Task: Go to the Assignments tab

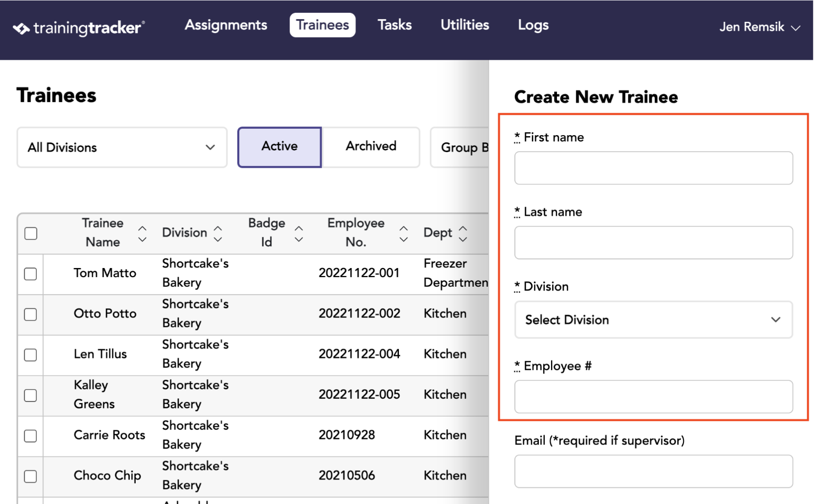Action: (226, 25)
